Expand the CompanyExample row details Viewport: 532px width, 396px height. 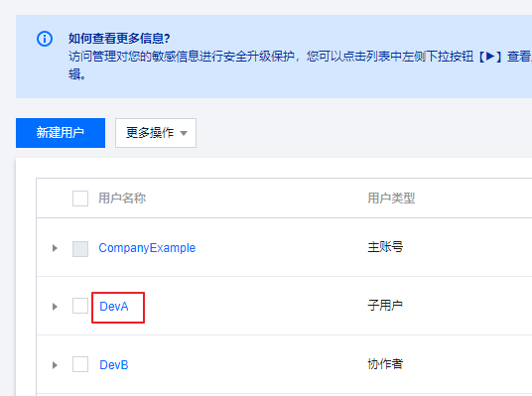(x=55, y=248)
